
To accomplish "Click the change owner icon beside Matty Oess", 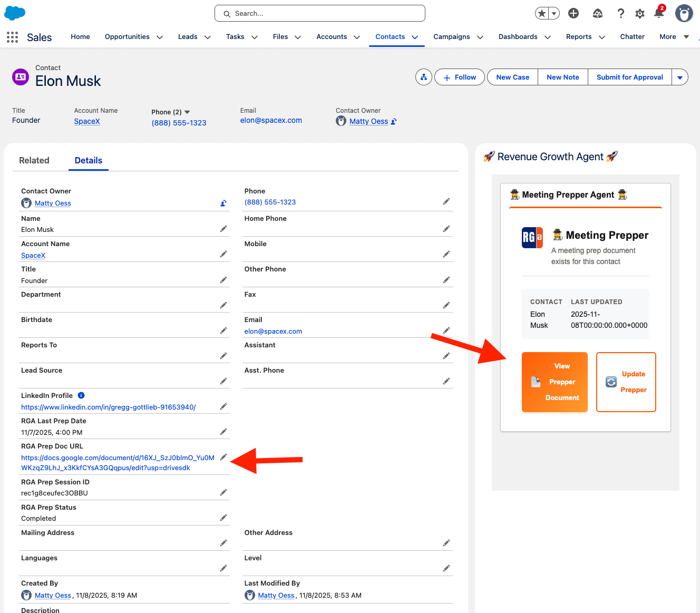I will (x=223, y=203).
